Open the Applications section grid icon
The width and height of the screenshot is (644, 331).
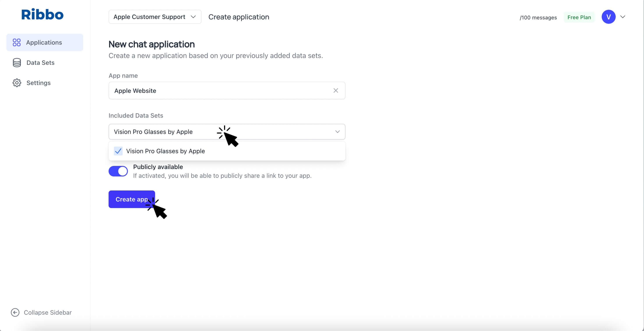(16, 42)
